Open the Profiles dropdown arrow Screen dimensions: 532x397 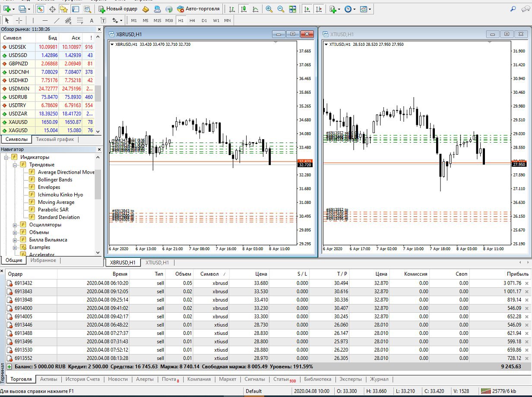(x=29, y=9)
